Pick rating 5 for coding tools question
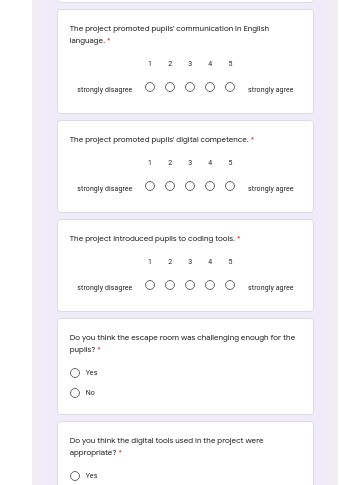Viewport: 363px width, 485px height. click(x=230, y=285)
